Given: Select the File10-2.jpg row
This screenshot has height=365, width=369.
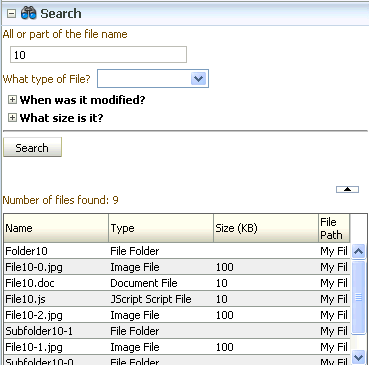Looking at the screenshot, I should (177, 315).
